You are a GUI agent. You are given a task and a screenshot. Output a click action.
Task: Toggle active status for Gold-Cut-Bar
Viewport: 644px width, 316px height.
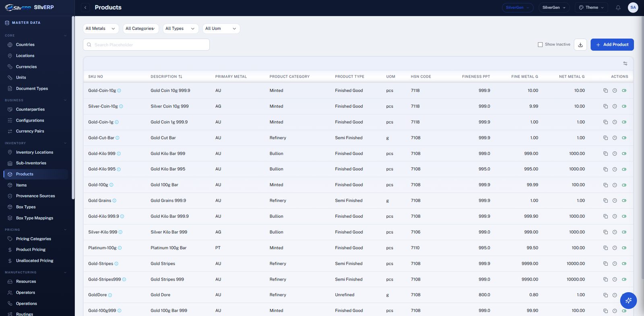click(624, 138)
